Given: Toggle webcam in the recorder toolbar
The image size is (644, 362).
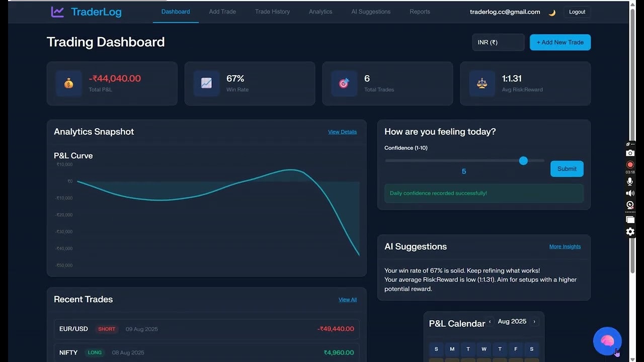Looking at the screenshot, I should click(x=630, y=205).
